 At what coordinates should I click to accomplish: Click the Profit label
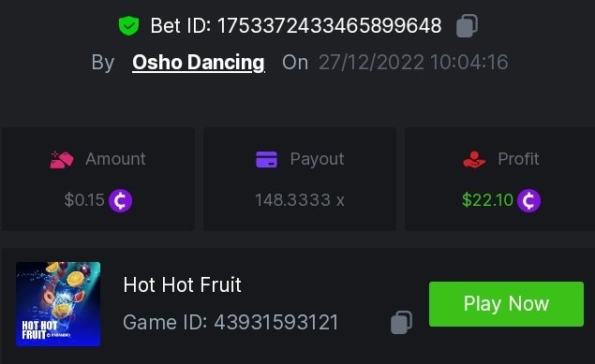point(518,159)
